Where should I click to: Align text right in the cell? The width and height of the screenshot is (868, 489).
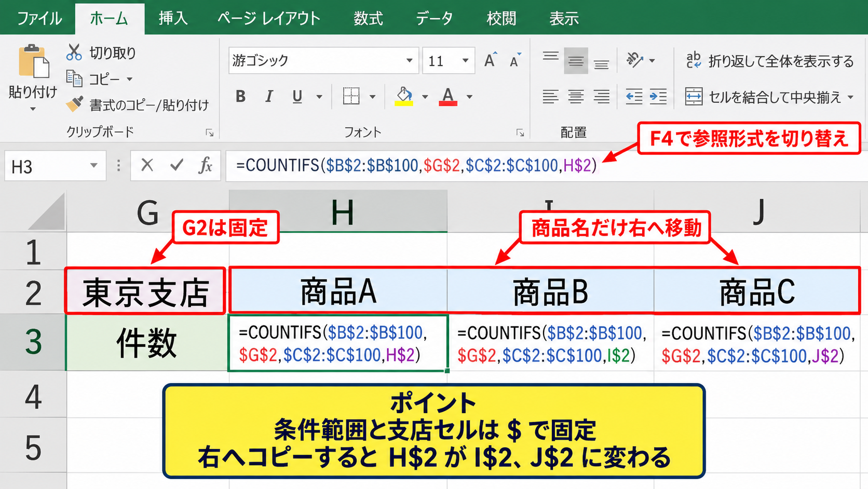pos(601,96)
